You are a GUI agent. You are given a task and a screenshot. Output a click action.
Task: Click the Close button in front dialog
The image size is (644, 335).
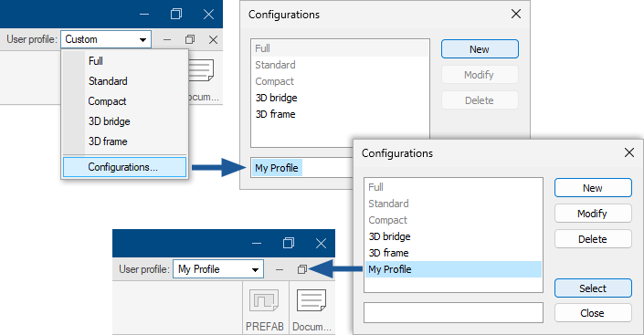593,313
